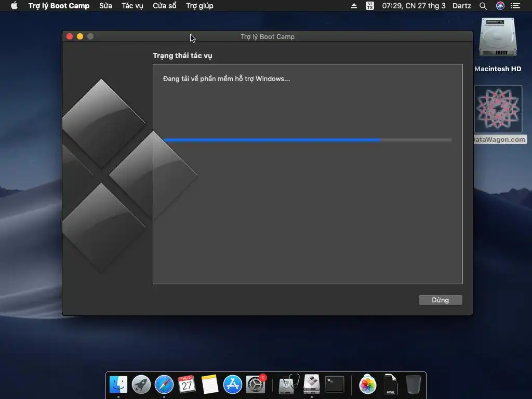Open Spotlight search magnifier
This screenshot has width=532, height=399.
click(483, 6)
